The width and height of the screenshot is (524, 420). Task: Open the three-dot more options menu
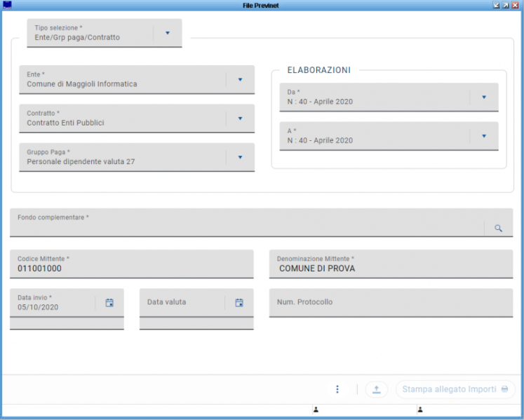(x=337, y=389)
